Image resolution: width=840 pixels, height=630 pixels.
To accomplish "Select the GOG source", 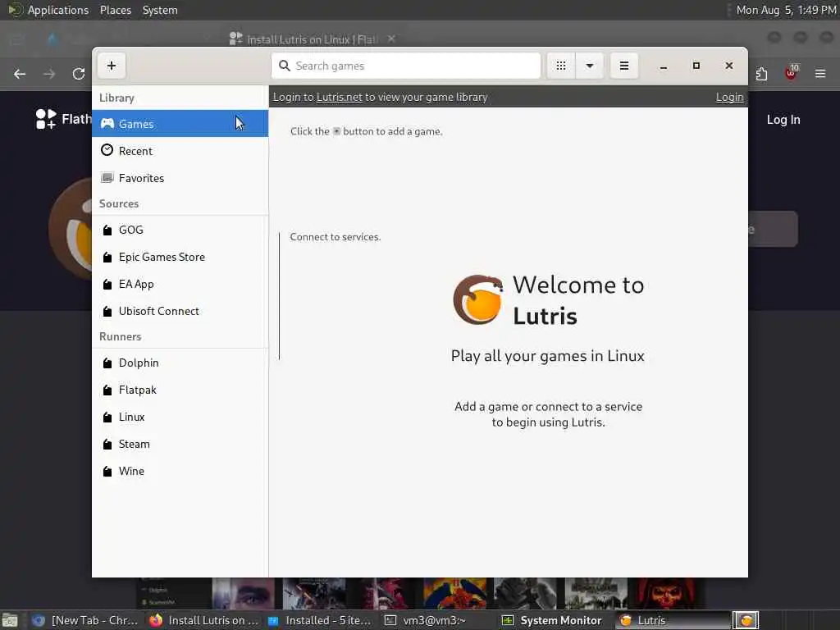I will pos(180,230).
